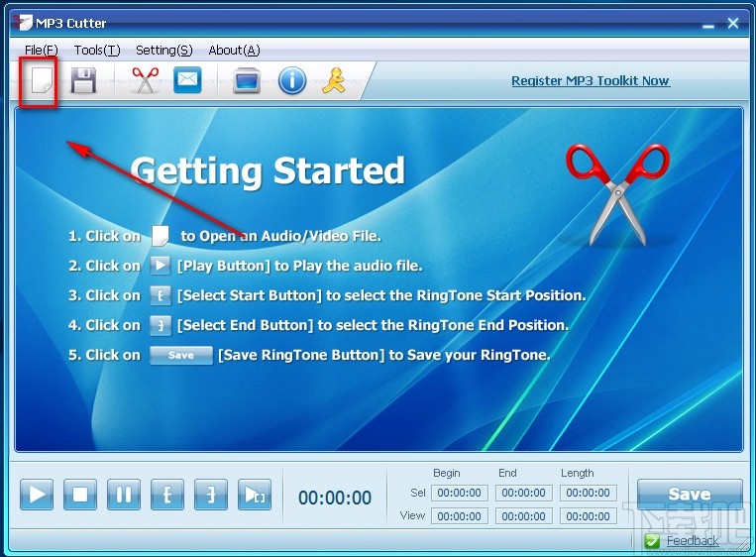756x557 pixels.
Task: Play the selected segment button
Action: pyautogui.click(x=255, y=495)
